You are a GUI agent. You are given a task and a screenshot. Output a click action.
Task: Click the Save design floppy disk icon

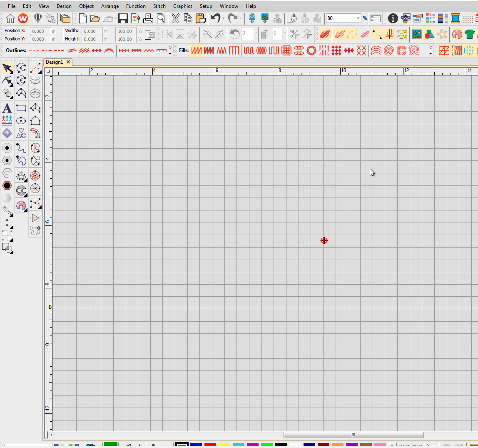123,18
